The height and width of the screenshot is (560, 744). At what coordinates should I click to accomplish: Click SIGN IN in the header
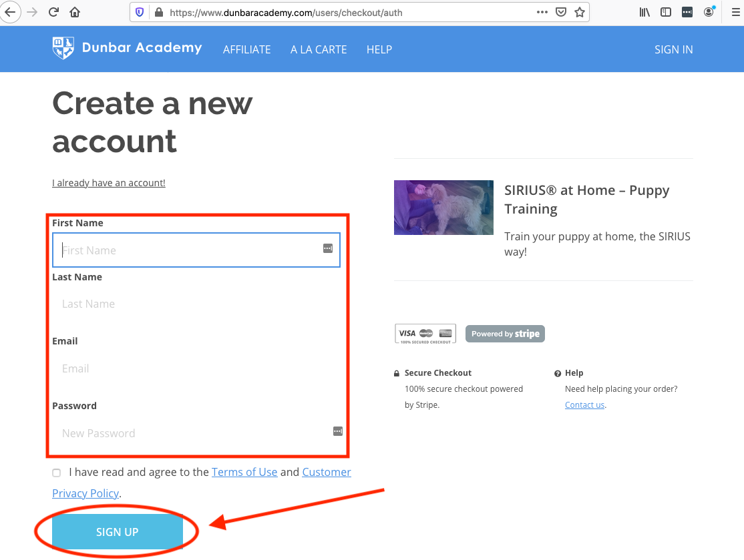click(673, 50)
